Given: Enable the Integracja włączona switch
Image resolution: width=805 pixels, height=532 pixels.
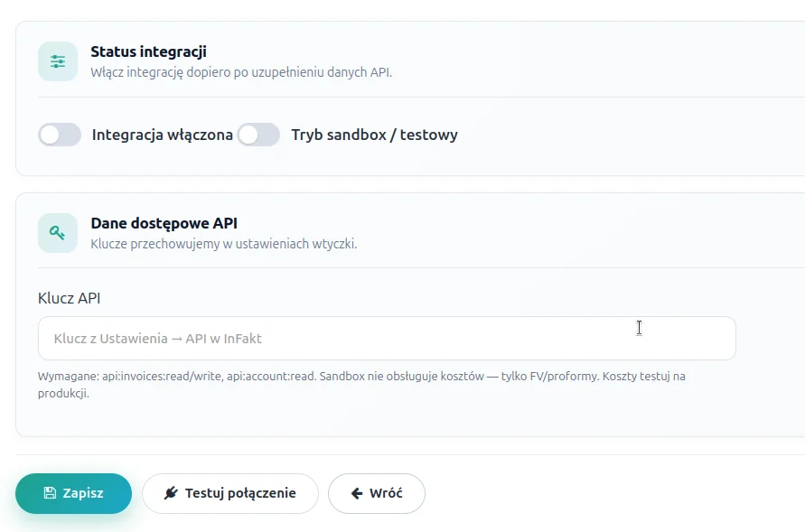Looking at the screenshot, I should [x=60, y=135].
